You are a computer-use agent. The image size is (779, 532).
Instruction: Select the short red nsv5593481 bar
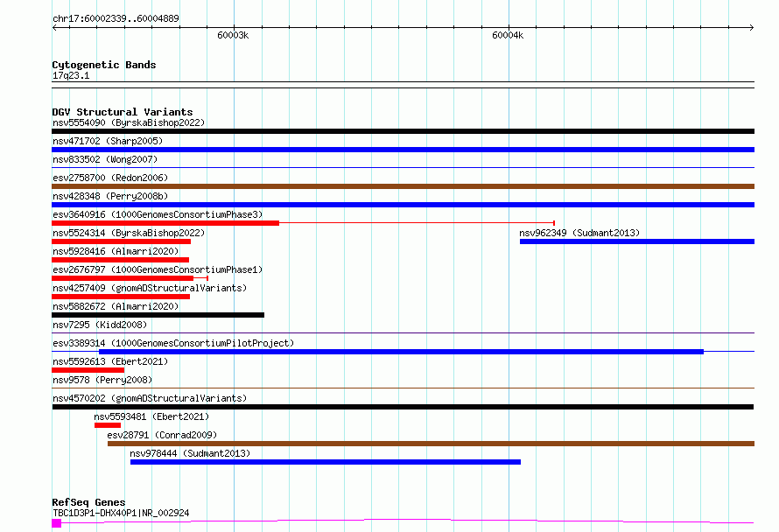click(108, 425)
